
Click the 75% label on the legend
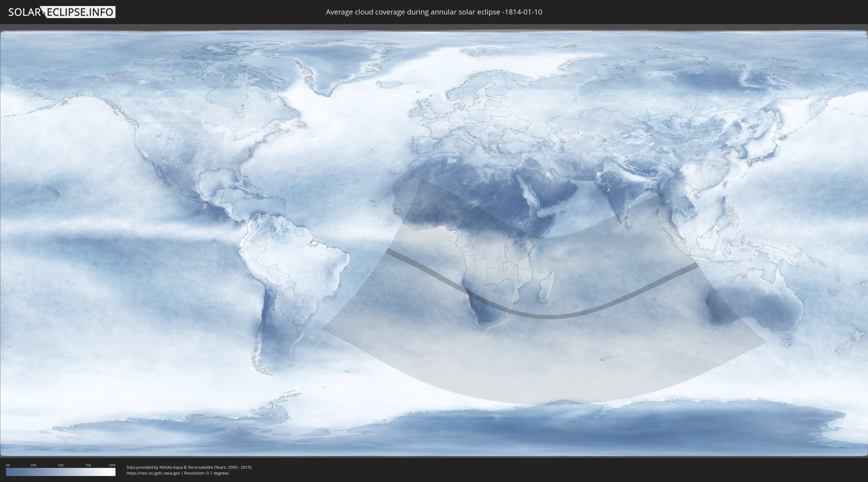coord(88,465)
